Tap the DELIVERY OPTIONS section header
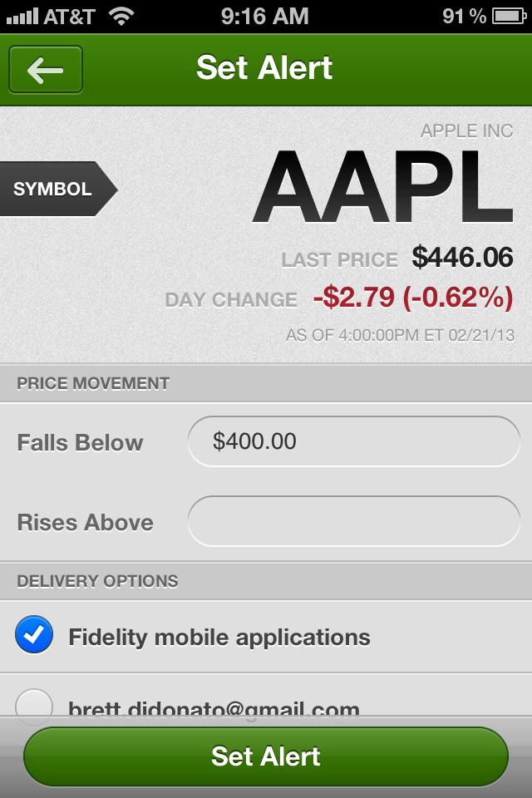The height and width of the screenshot is (798, 532). [x=98, y=581]
